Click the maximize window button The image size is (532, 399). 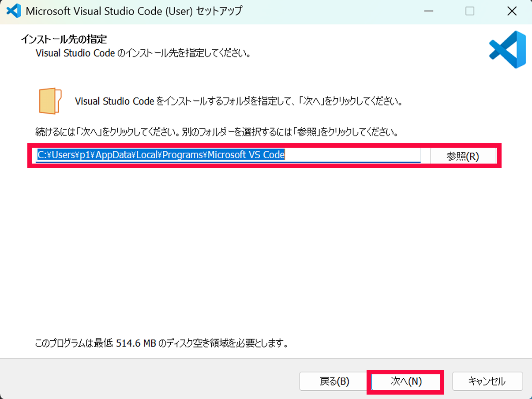[x=470, y=11]
